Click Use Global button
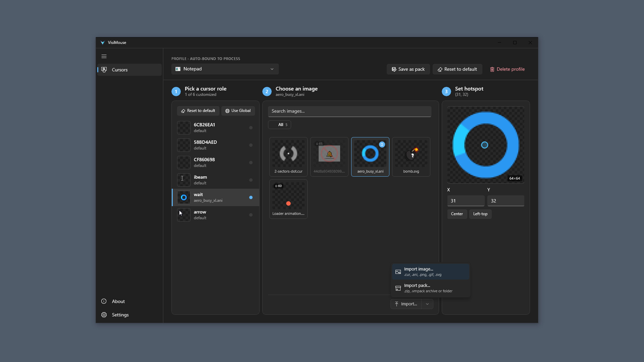 (x=238, y=111)
